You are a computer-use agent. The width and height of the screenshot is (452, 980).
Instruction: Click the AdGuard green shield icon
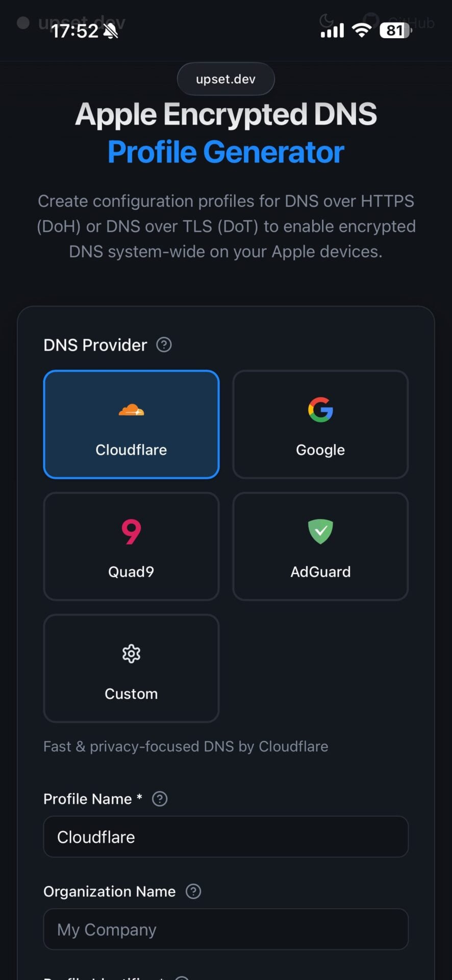pos(320,531)
